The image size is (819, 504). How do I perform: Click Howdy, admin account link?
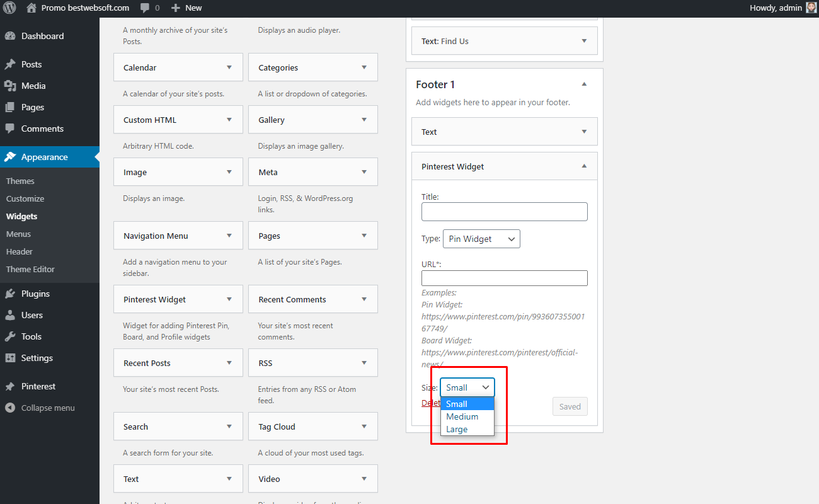(x=776, y=8)
